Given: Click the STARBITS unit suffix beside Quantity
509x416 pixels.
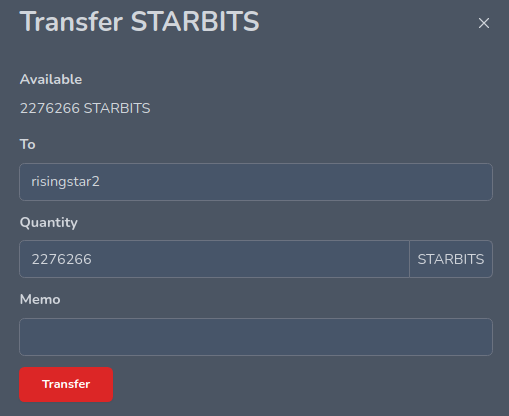Looking at the screenshot, I should 451,259.
